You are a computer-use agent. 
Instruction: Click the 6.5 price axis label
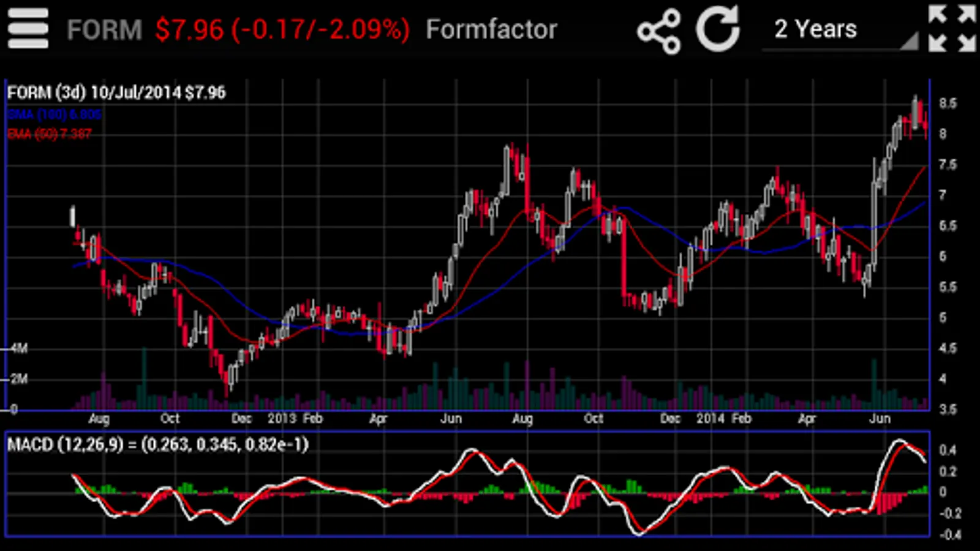click(x=948, y=226)
